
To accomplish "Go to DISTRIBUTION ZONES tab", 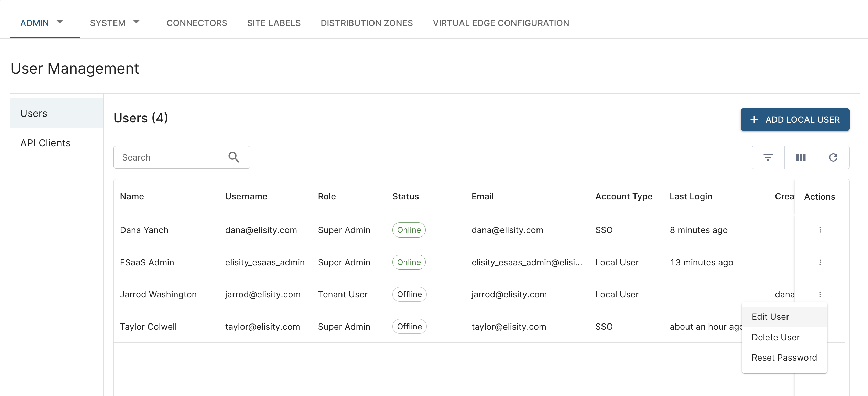I will point(367,23).
